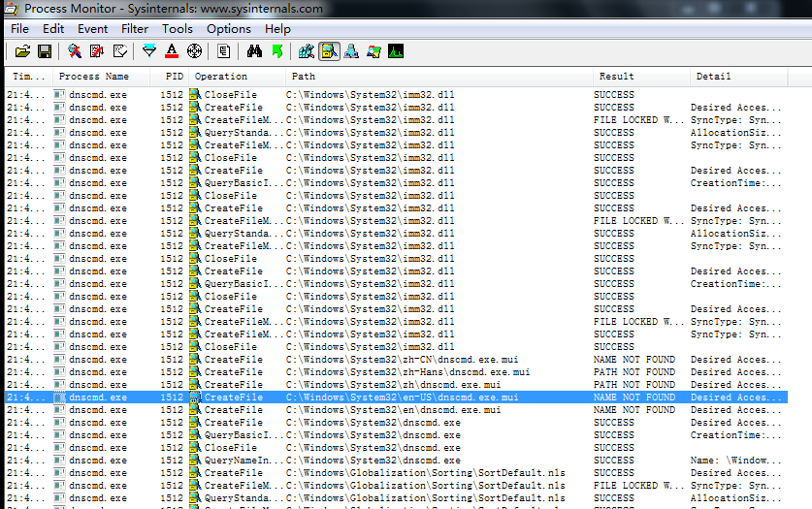Open the Tools menu
Viewport: 812px width, 509px height.
coord(178,29)
